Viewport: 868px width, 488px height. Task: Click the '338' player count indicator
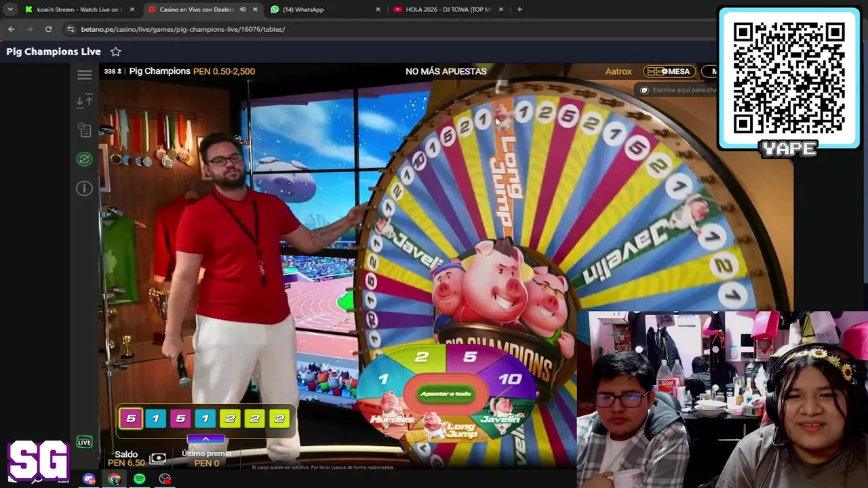point(113,71)
